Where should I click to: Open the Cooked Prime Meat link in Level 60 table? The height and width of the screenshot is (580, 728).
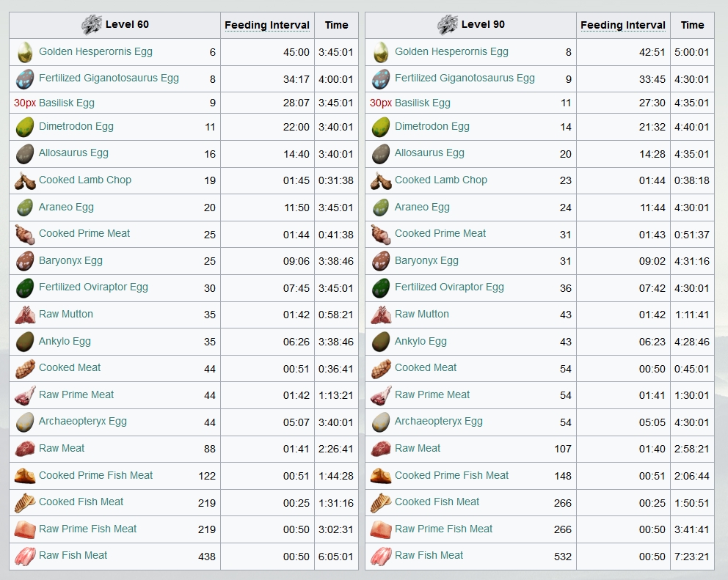coord(84,233)
